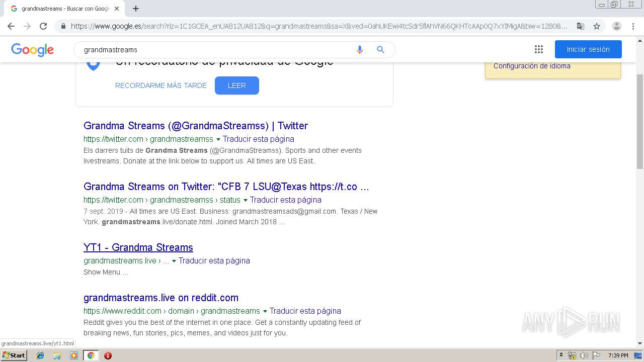Click the Show desktop strip
This screenshot has height=362, width=644.
(x=639, y=355)
